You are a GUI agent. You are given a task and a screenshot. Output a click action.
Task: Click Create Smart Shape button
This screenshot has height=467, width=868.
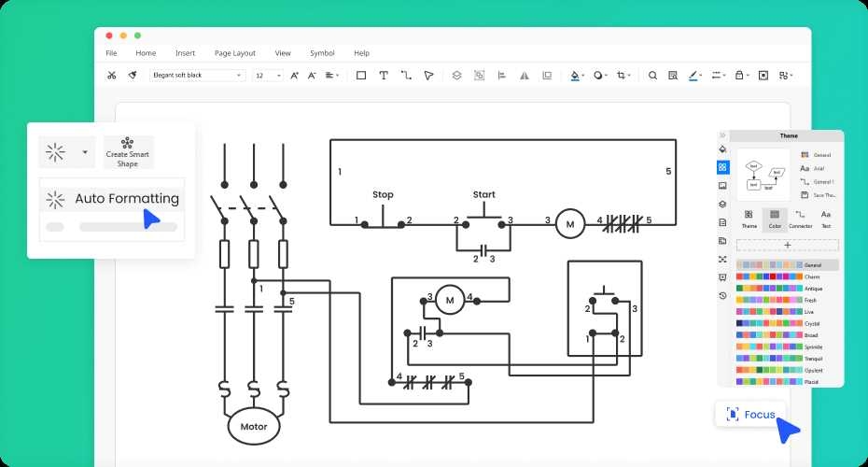coord(128,152)
